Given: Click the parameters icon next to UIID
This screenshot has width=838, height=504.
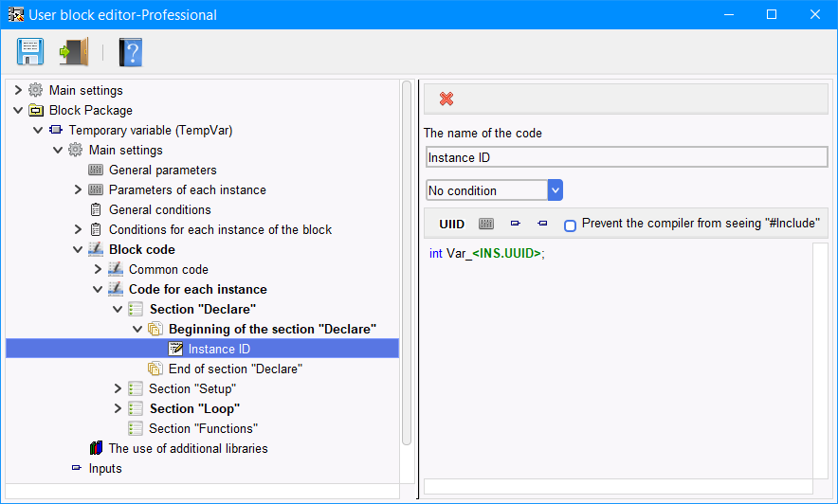Looking at the screenshot, I should tap(486, 224).
